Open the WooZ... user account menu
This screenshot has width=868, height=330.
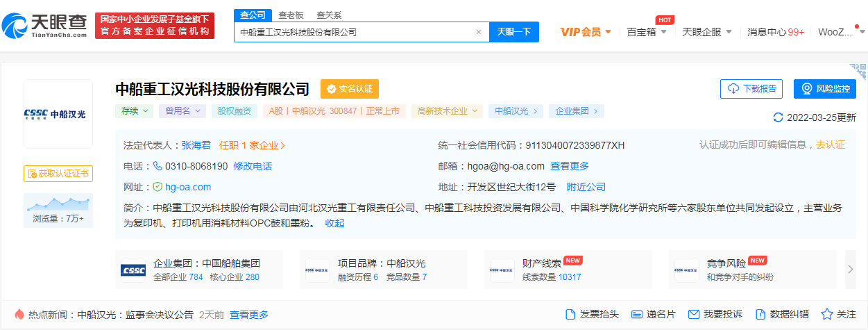840,32
